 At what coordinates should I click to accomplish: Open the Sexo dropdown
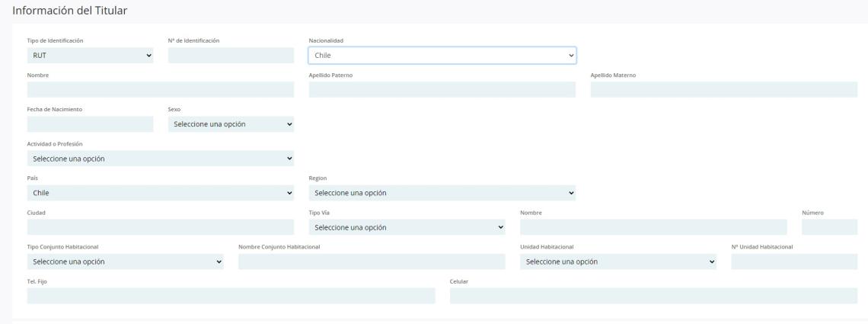point(231,124)
